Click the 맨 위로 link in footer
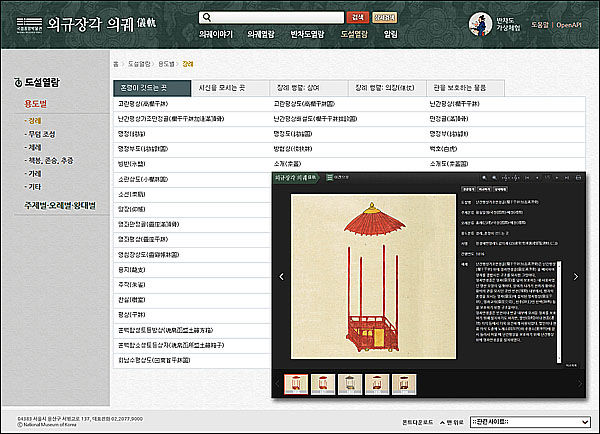The height and width of the screenshot is (434, 600). pyautogui.click(x=452, y=422)
